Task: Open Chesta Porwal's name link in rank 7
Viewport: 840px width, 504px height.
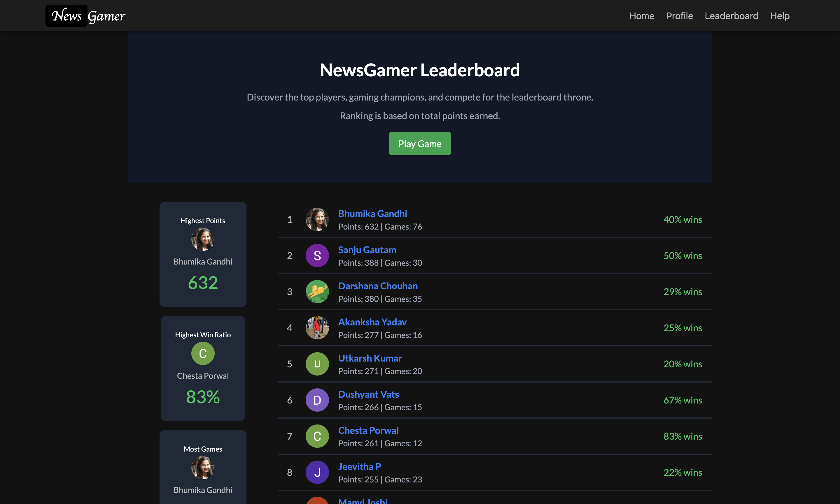Action: [368, 430]
